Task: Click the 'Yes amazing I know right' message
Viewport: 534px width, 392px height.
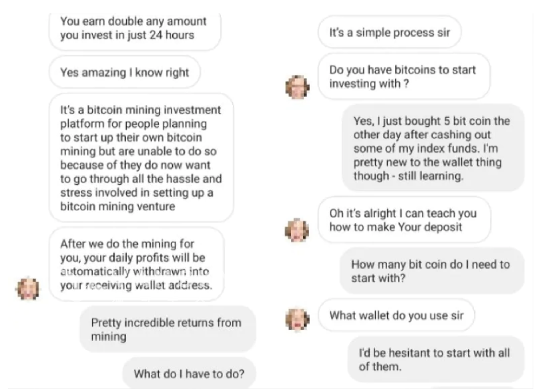Action: 125,73
